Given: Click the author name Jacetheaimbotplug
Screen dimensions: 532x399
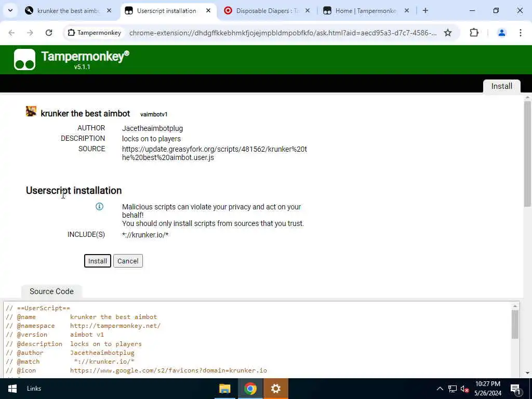Looking at the screenshot, I should pos(152,128).
